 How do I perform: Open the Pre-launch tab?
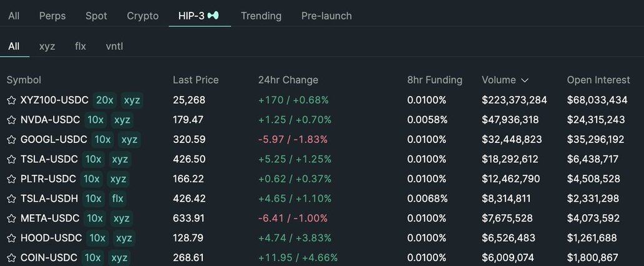(326, 16)
